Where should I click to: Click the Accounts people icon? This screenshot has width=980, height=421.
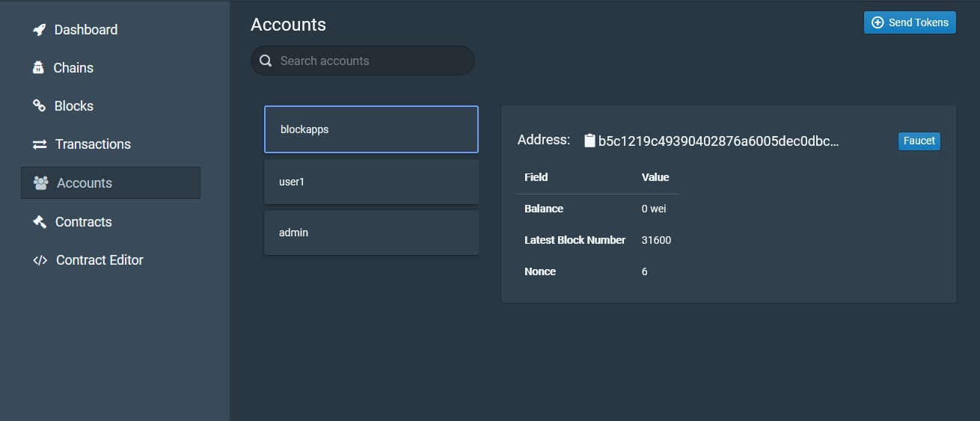[x=40, y=182]
